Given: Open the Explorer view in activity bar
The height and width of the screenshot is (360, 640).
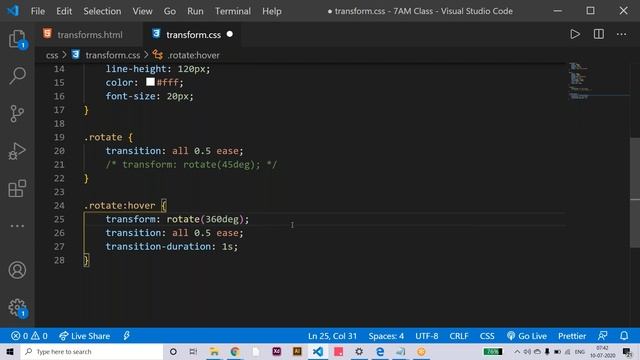Looking at the screenshot, I should [x=17, y=39].
